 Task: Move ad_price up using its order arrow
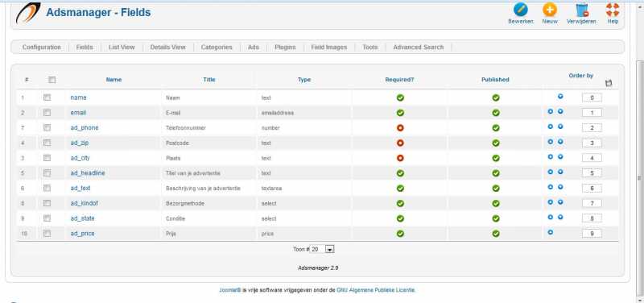pyautogui.click(x=551, y=232)
